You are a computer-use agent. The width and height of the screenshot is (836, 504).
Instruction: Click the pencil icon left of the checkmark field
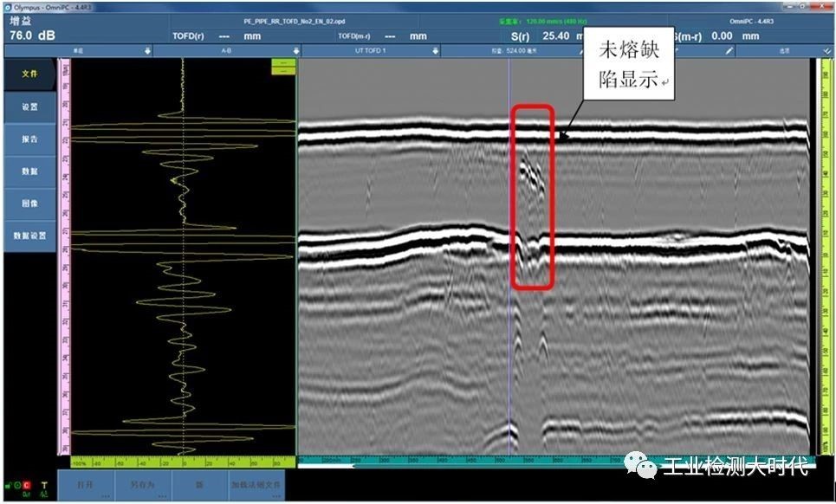coord(729,51)
